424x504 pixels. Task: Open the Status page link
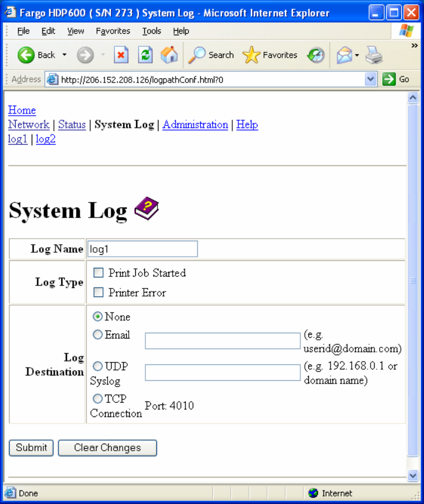point(72,125)
